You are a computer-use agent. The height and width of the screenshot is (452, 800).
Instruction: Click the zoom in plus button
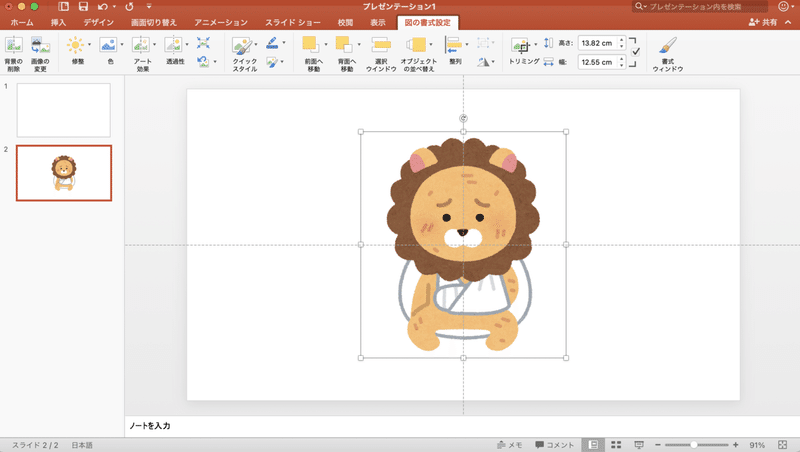click(x=735, y=445)
